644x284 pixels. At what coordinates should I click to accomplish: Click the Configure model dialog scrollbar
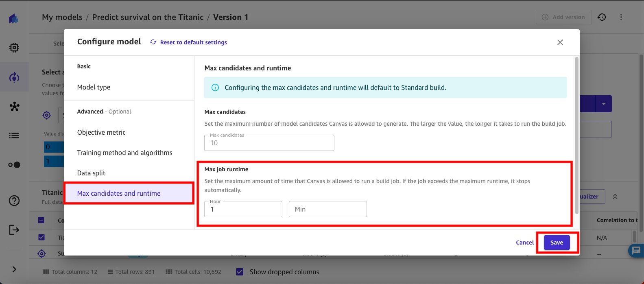click(x=576, y=135)
